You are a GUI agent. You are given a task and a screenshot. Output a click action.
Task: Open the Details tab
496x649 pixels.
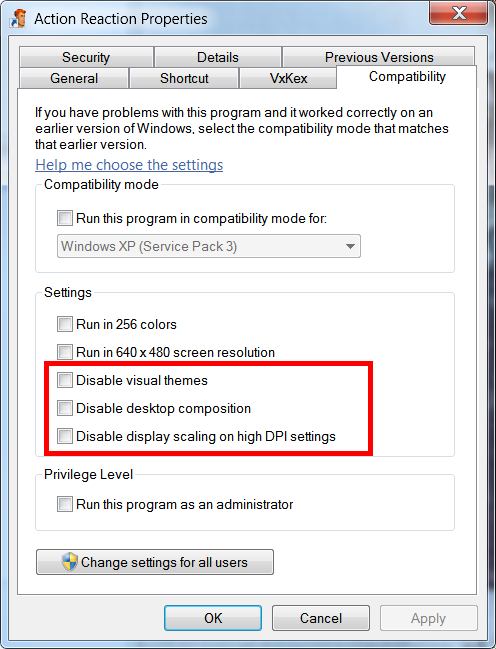click(218, 57)
